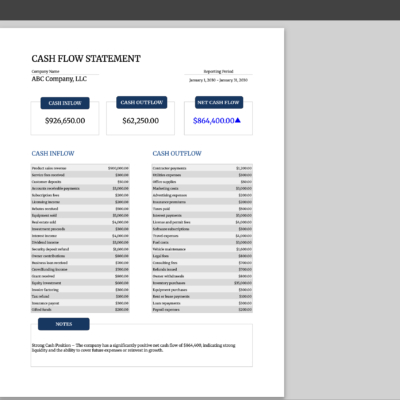The height and width of the screenshot is (400, 400).
Task: Select the Utilities expenses row
Action: click(x=202, y=175)
